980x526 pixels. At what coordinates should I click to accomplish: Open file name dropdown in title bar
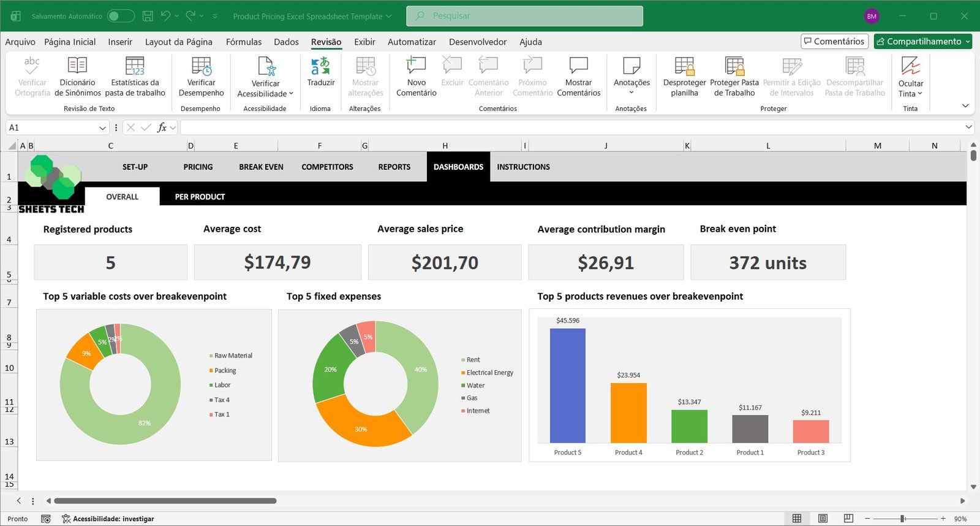point(388,17)
